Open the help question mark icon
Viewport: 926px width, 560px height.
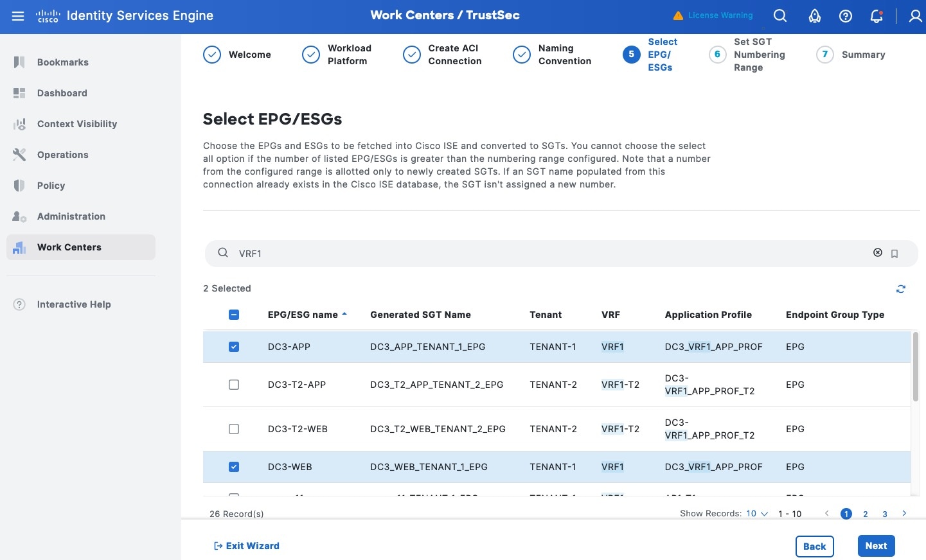[x=846, y=16]
